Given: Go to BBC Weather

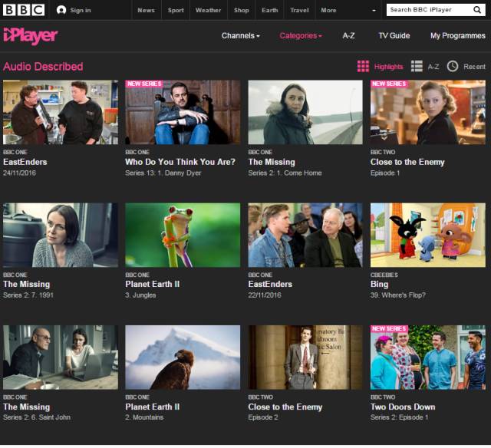Looking at the screenshot, I should 208,10.
